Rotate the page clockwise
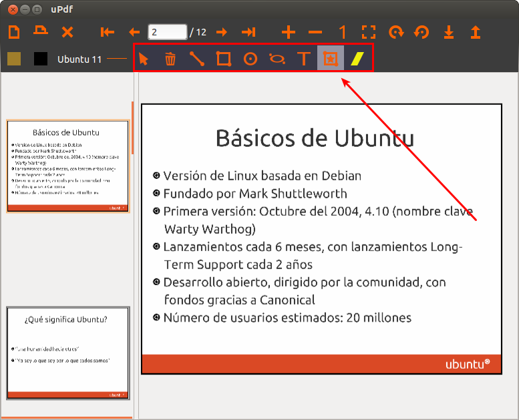Screen dimensions: 519x420 (396, 32)
